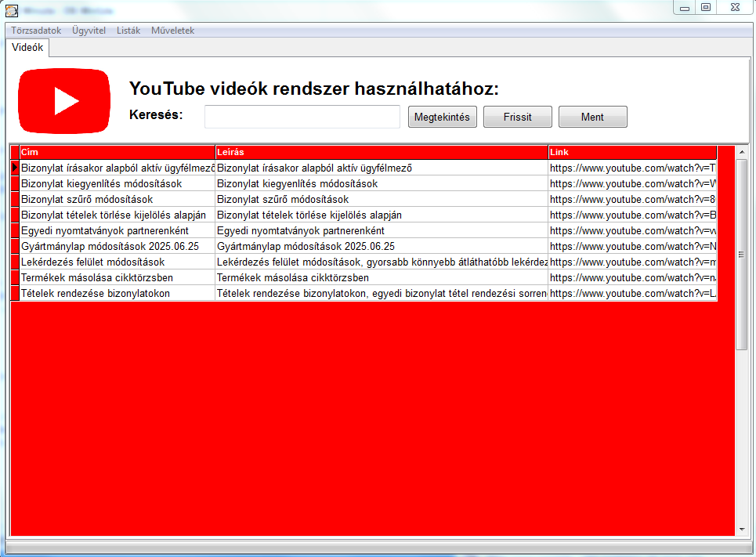Viewport: 756px width, 557px height.
Task: Select the Videók tab
Action: point(27,47)
